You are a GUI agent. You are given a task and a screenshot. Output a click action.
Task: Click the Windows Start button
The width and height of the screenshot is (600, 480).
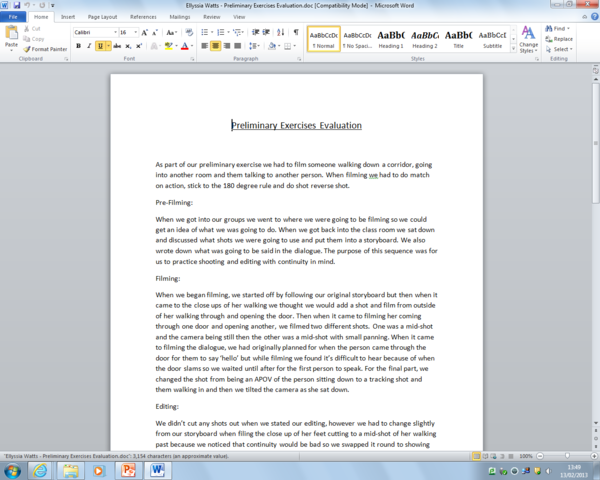pos(13,470)
